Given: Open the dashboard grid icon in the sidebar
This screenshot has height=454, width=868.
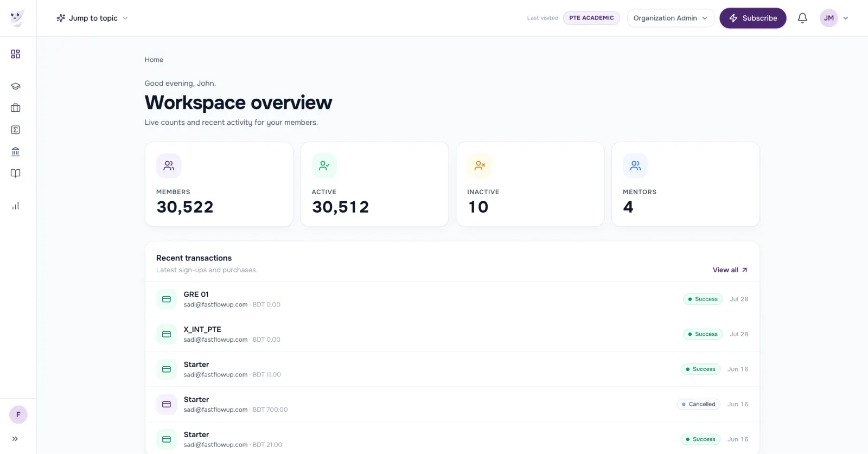Looking at the screenshot, I should pos(16,54).
